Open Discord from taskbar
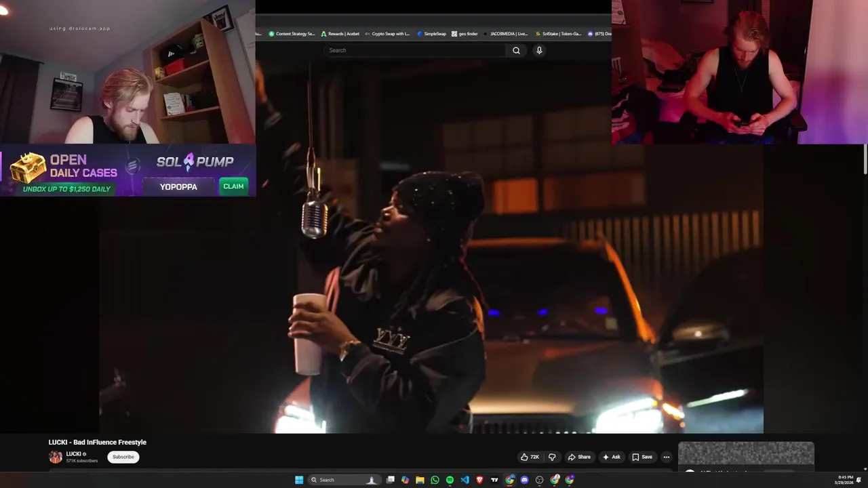Image resolution: width=868 pixels, height=488 pixels. 524,480
